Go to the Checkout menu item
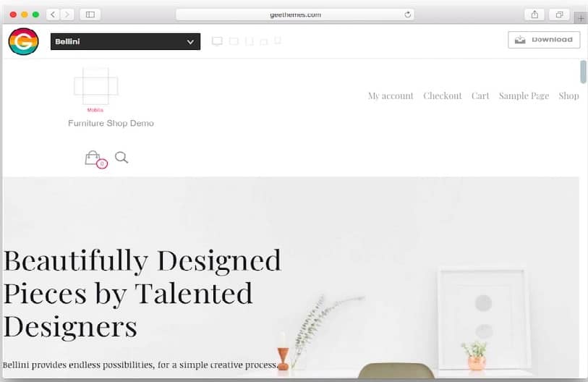The height and width of the screenshot is (382, 588). pyautogui.click(x=443, y=95)
